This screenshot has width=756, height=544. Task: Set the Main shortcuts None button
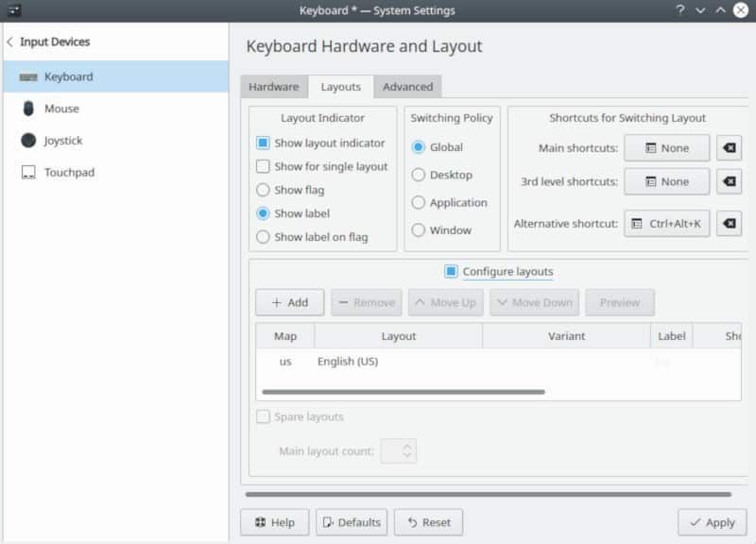[666, 148]
